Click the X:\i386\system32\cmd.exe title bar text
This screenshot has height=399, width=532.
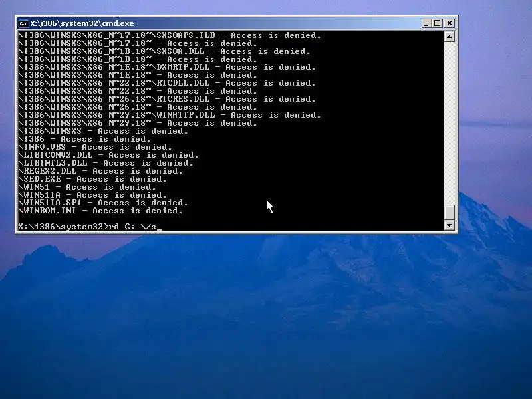(x=82, y=23)
